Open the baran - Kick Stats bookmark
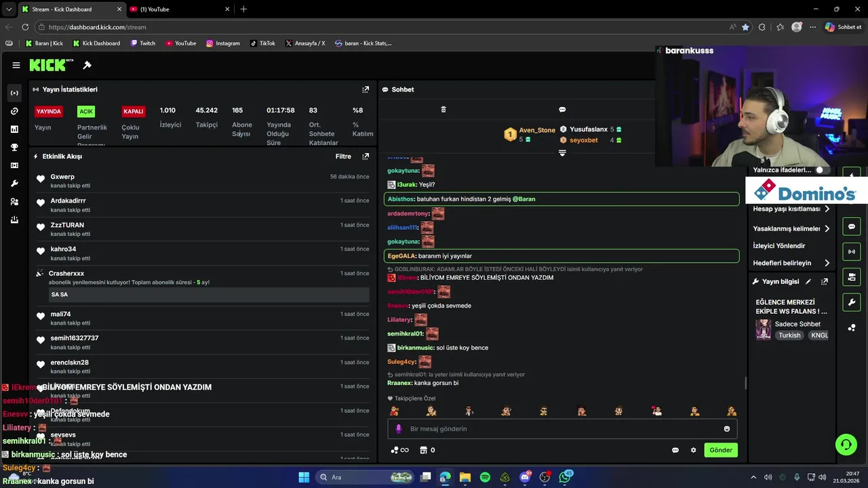The width and height of the screenshot is (868, 488). tap(363, 43)
